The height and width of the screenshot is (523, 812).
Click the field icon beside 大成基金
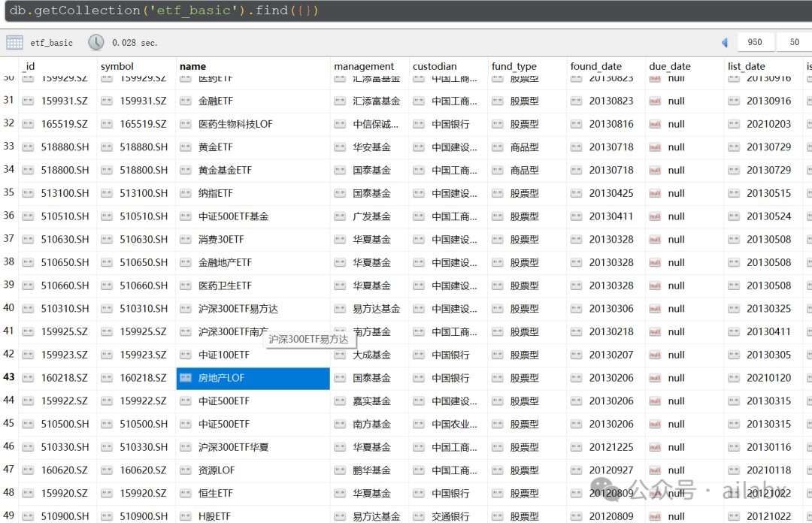[x=341, y=355]
